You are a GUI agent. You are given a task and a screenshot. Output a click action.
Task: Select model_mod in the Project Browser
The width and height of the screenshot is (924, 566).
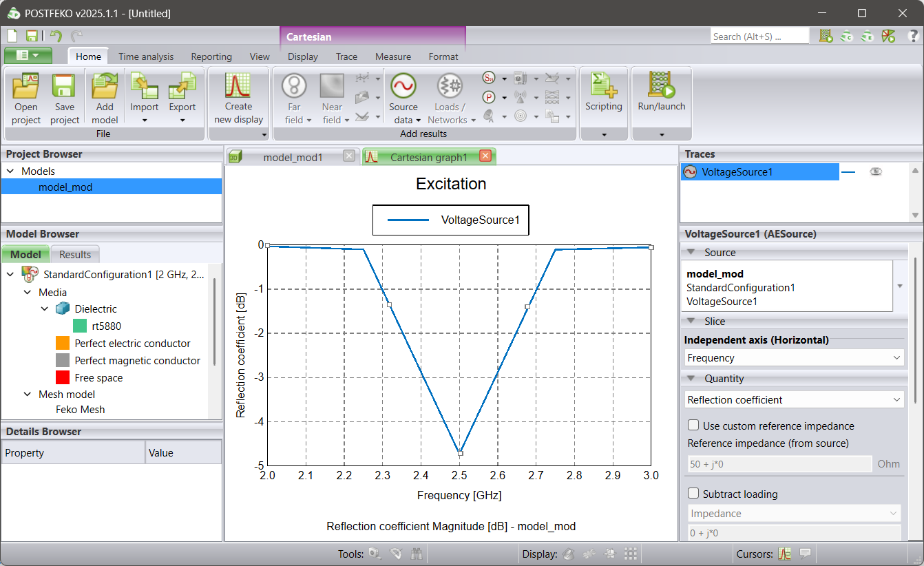click(x=112, y=187)
